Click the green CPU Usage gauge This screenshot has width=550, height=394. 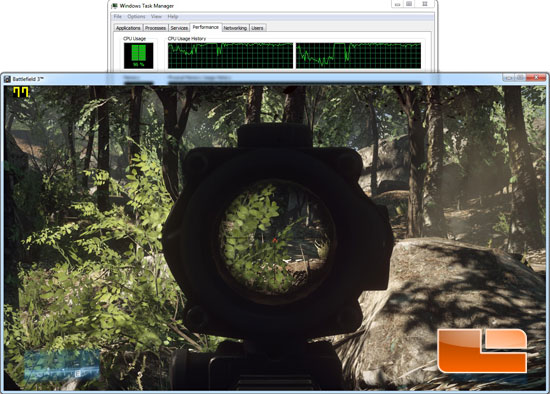point(139,55)
